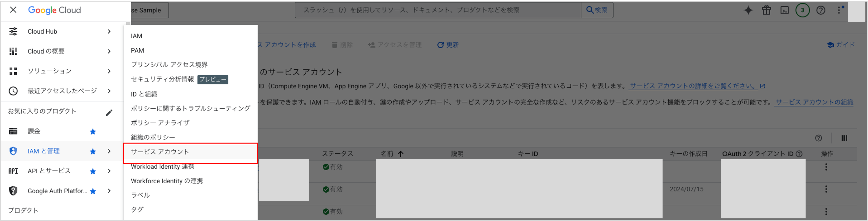
Task: Edit favorite products with the pencil icon
Action: (109, 113)
